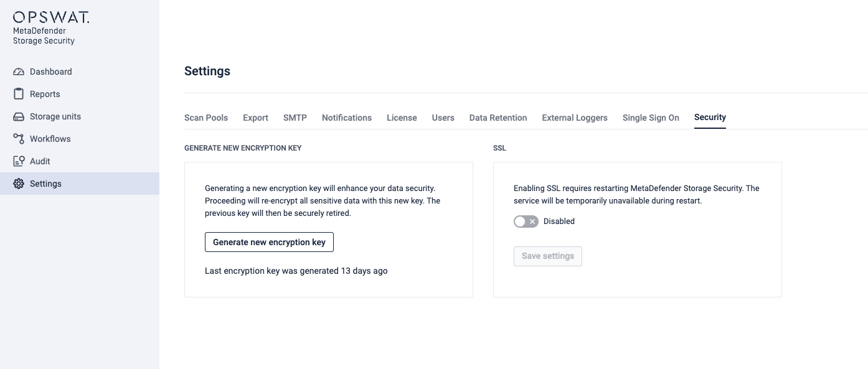
Task: Click the Workflows branch icon
Action: click(x=19, y=139)
